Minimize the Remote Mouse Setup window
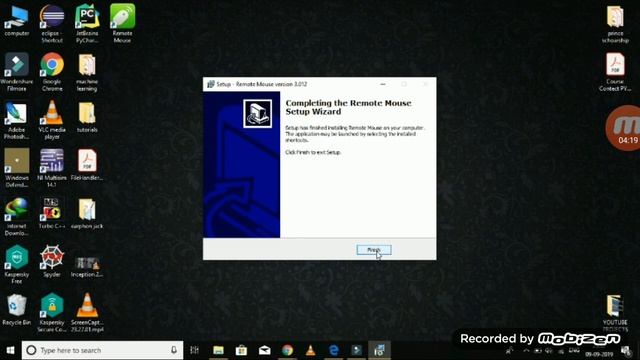 pos(383,84)
